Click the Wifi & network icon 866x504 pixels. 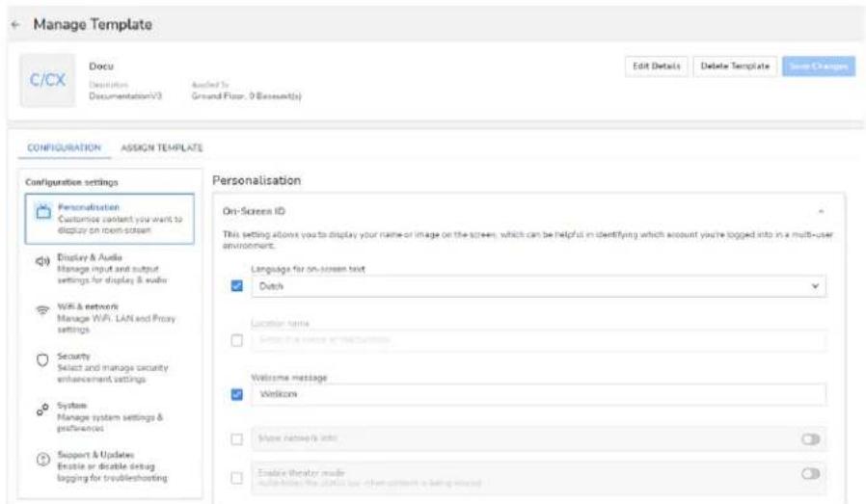click(x=42, y=310)
